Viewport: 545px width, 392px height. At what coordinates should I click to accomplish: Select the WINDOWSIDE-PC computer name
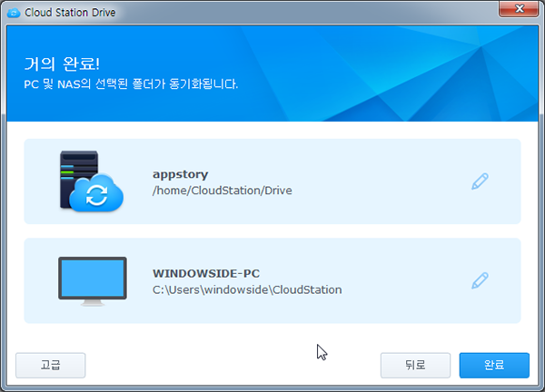[206, 274]
